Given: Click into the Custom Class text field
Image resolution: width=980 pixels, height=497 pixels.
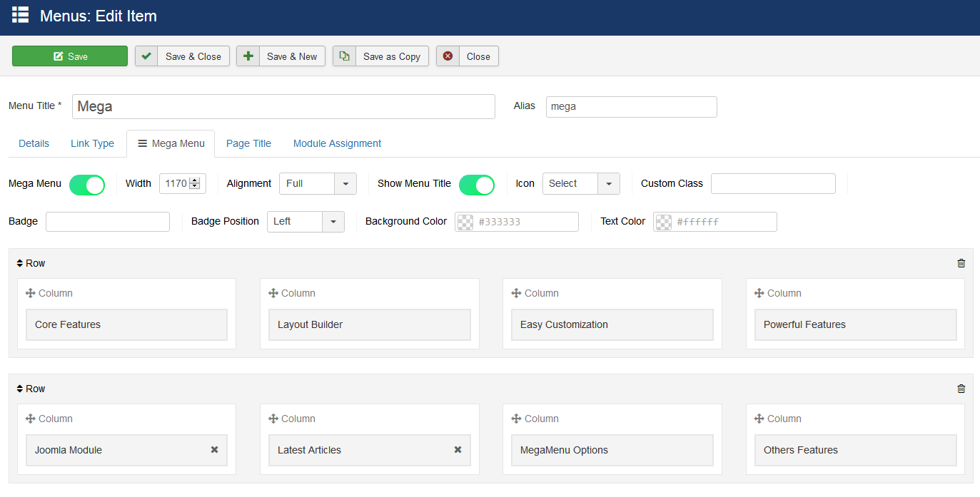Looking at the screenshot, I should (773, 184).
